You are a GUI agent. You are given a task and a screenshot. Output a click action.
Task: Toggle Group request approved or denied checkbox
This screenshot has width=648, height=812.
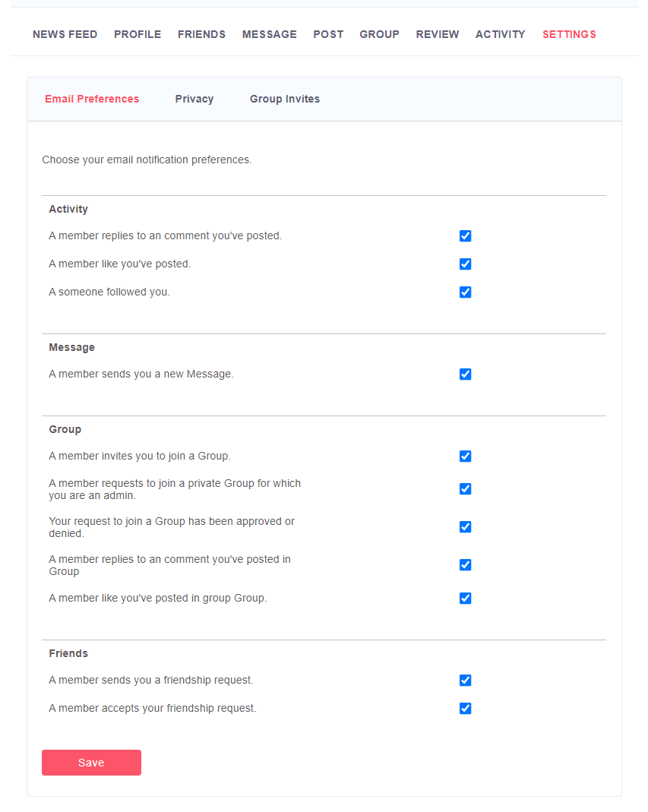pyautogui.click(x=465, y=527)
